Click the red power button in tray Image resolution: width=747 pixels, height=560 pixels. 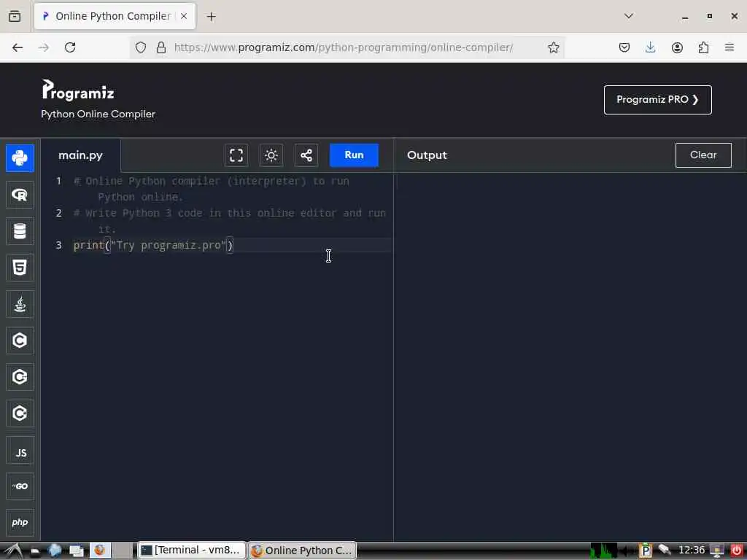[x=737, y=551]
